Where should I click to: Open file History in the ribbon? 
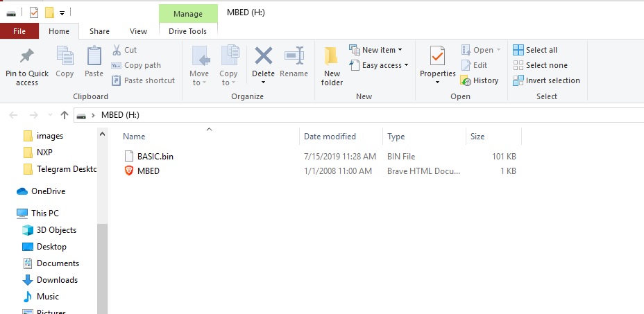(479, 80)
